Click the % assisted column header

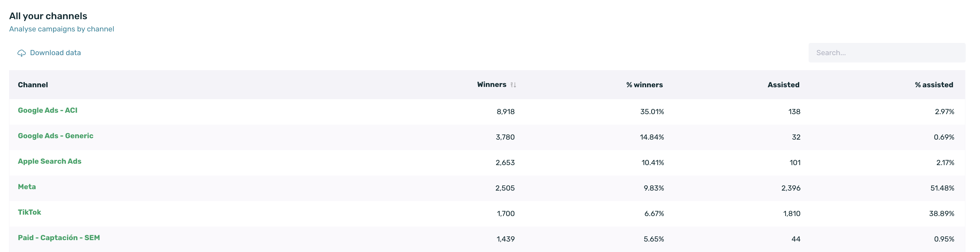coord(934,85)
